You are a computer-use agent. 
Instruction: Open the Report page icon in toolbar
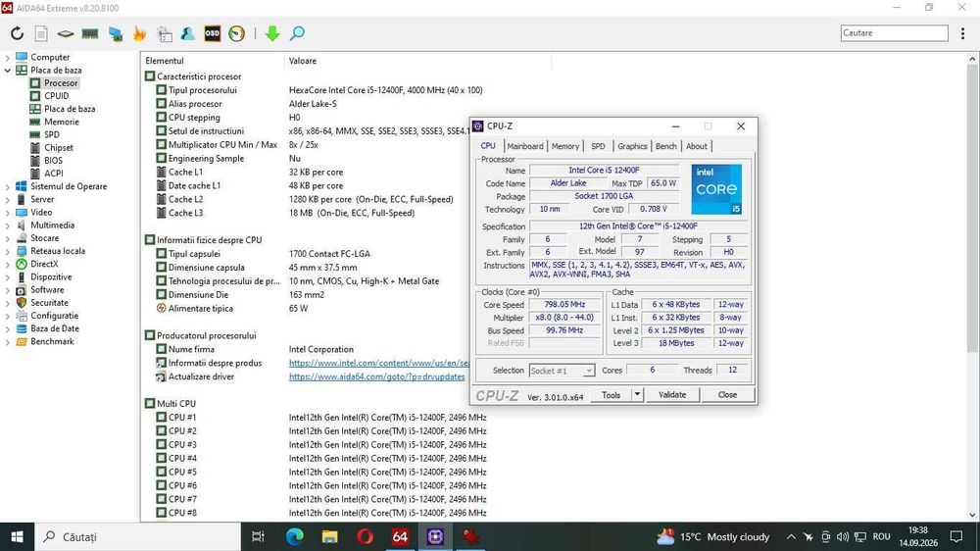click(x=41, y=33)
